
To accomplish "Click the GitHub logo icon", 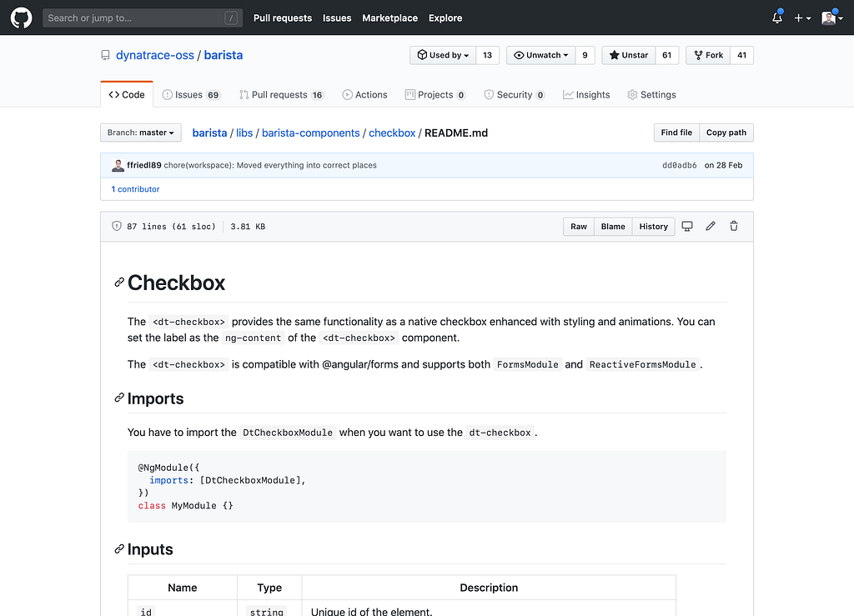I will click(21, 18).
